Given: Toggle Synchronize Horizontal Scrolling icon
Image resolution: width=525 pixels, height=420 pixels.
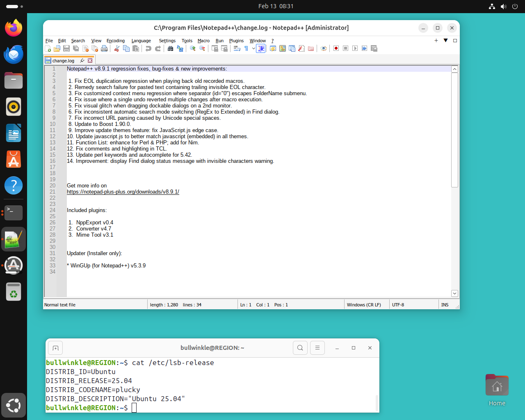Looking at the screenshot, I should [224, 48].
